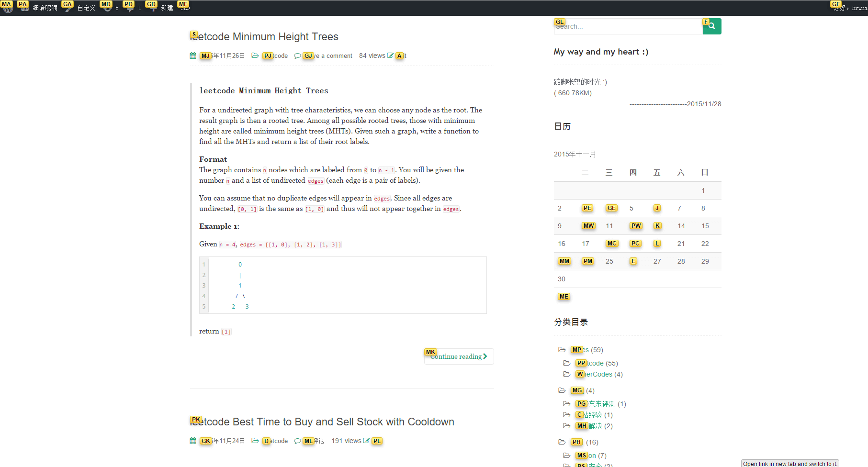The image size is (868, 467).
Task: Click the chevron arrow in Continue reading
Action: [485, 356]
